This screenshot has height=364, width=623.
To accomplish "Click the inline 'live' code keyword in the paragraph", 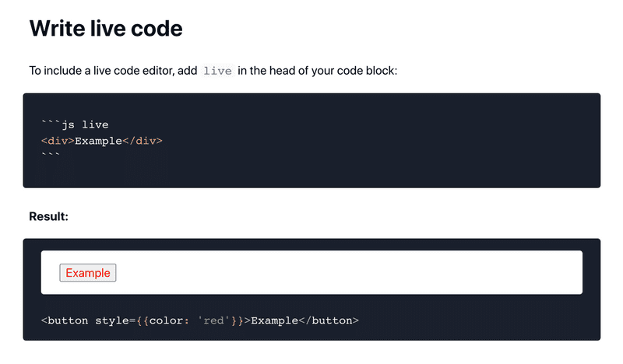I will 217,71.
